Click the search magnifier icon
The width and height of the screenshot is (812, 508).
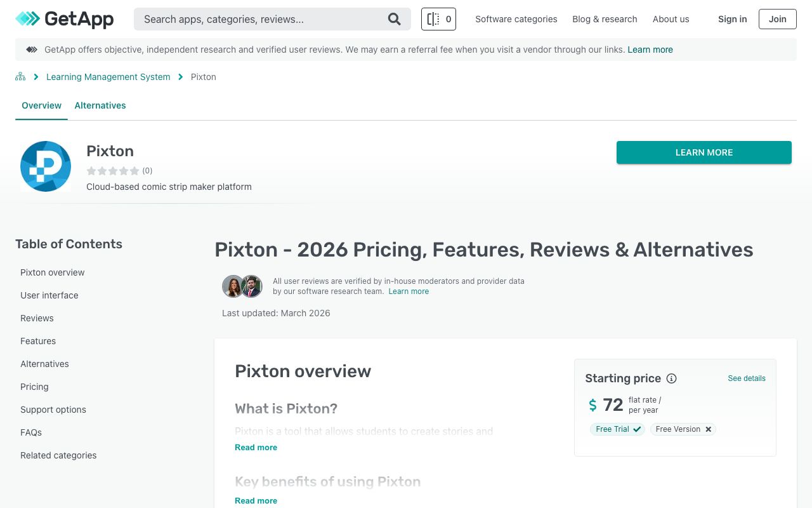click(x=395, y=19)
